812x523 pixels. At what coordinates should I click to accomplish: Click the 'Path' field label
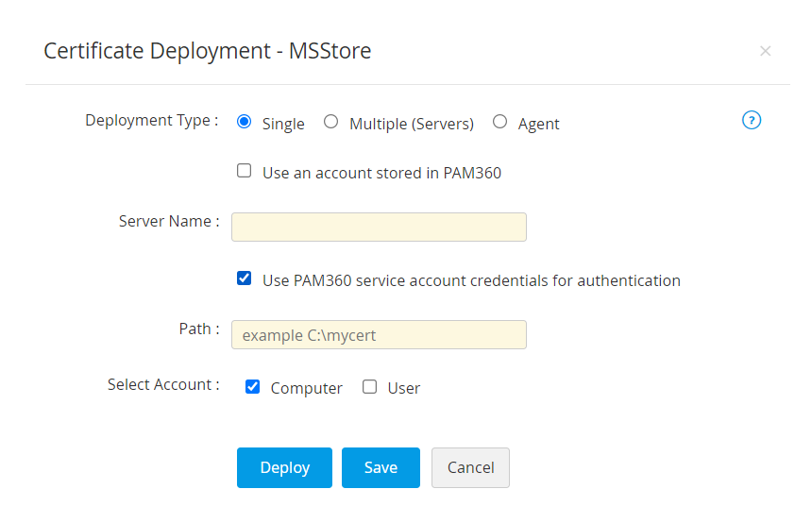tap(198, 329)
